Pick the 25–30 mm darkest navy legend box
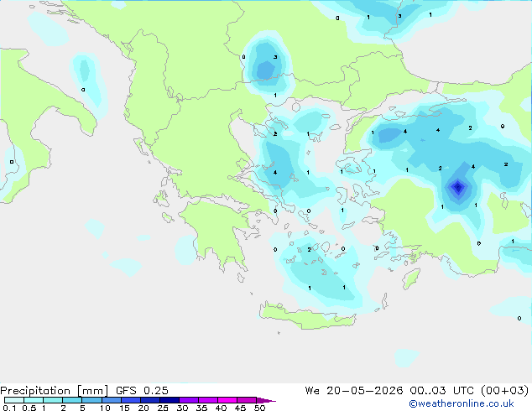This screenshot has width=532, height=411. tap(169, 400)
